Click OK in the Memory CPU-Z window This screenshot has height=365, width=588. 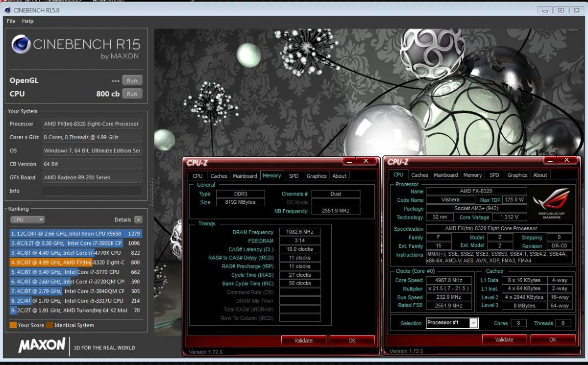[x=352, y=340]
